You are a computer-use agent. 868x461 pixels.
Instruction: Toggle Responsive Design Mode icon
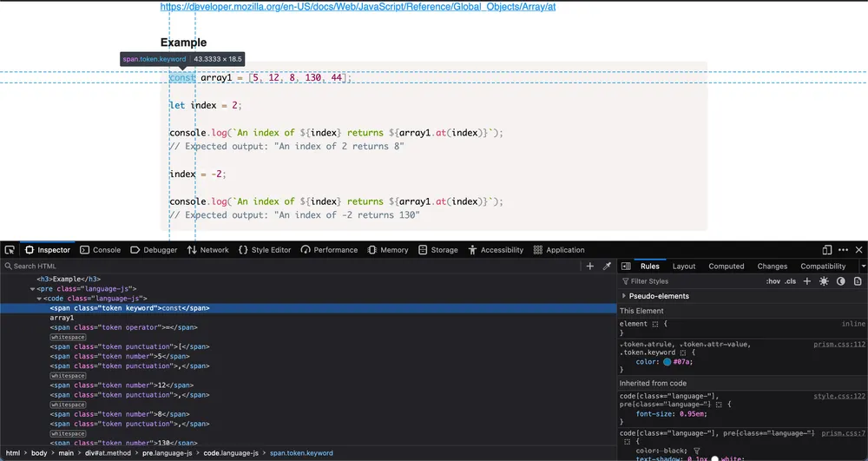tap(826, 250)
